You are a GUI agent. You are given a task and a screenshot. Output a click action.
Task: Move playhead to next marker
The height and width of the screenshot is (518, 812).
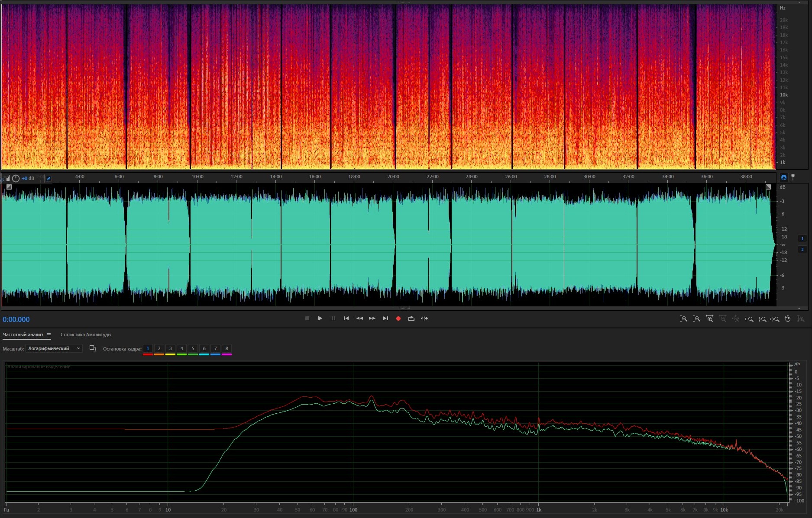[x=385, y=319]
